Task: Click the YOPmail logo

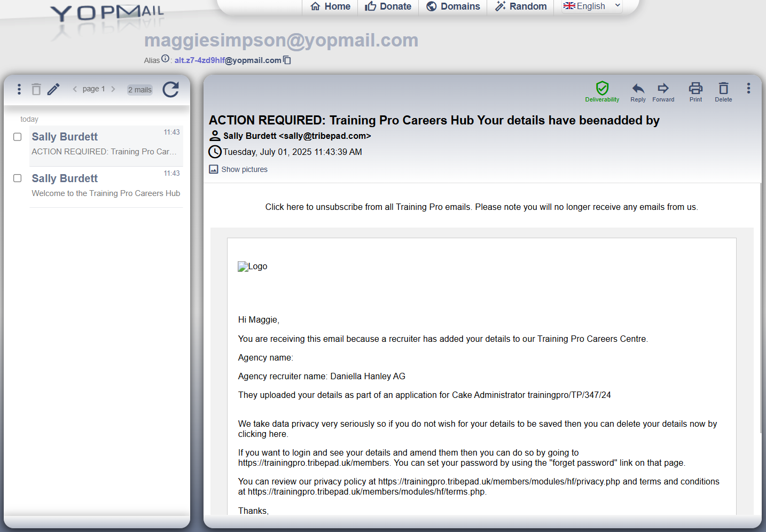Action: click(107, 13)
